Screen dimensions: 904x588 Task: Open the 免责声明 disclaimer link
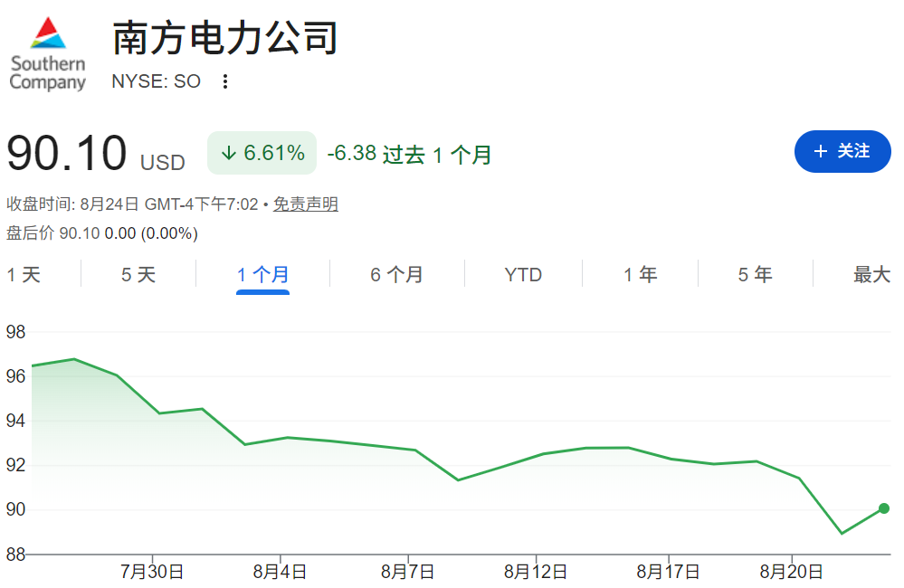coord(306,204)
